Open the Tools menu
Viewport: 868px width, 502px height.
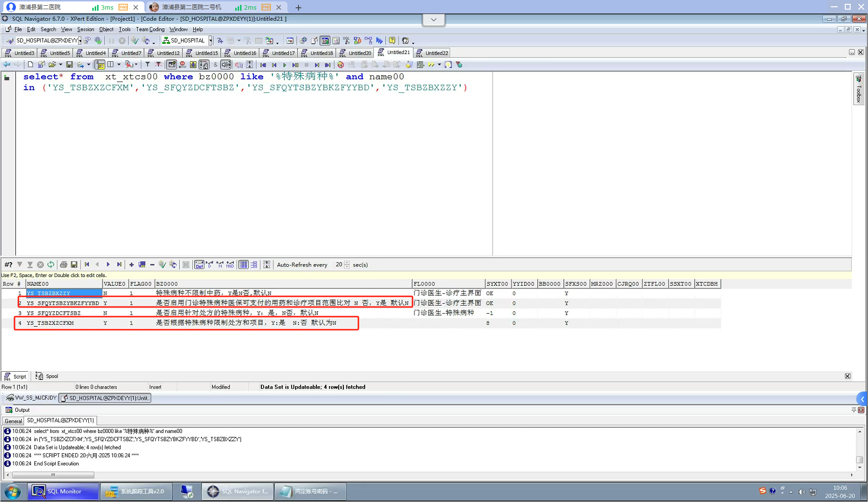125,29
